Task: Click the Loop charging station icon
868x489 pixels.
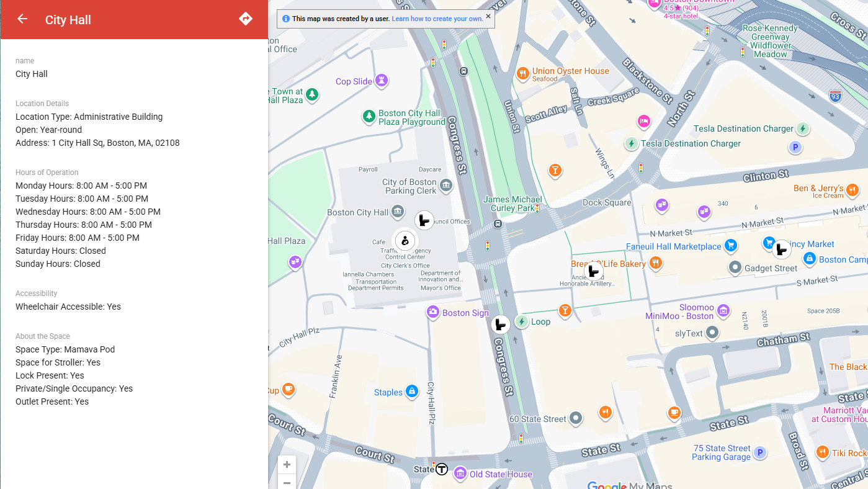Action: click(522, 321)
